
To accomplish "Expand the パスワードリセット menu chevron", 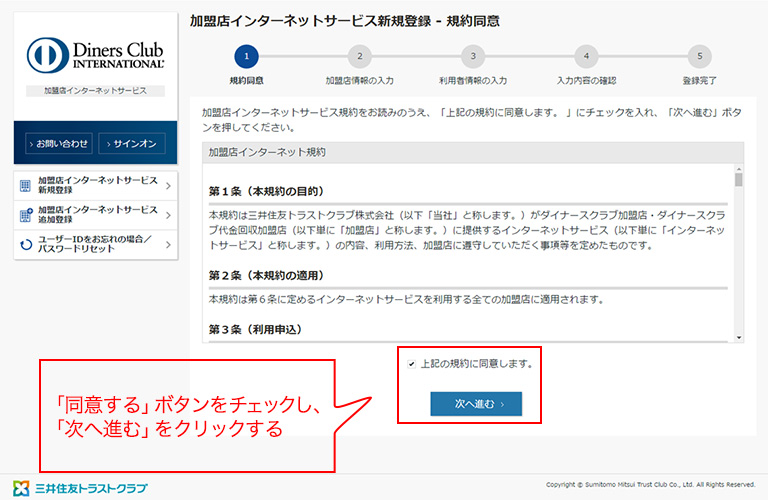I will [x=168, y=244].
